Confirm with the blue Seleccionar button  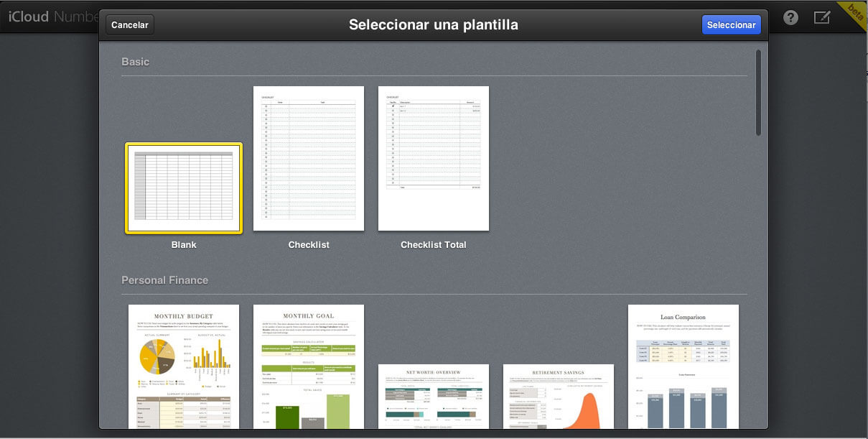coord(731,25)
